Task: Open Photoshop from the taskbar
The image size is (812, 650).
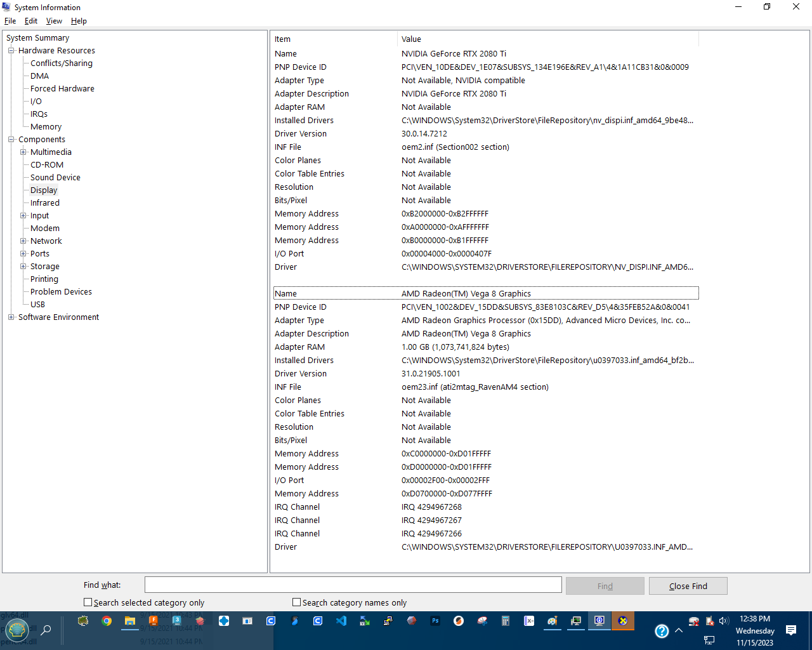Action: click(435, 621)
